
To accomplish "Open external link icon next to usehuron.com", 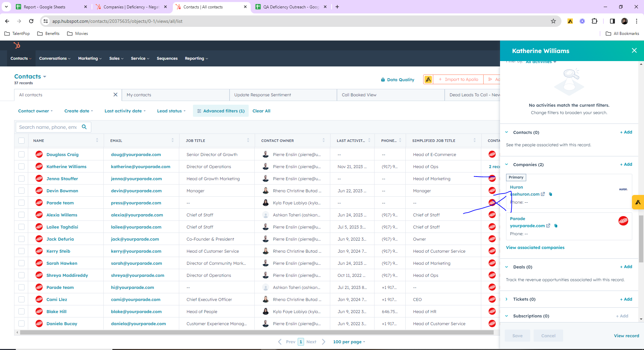I will [543, 194].
